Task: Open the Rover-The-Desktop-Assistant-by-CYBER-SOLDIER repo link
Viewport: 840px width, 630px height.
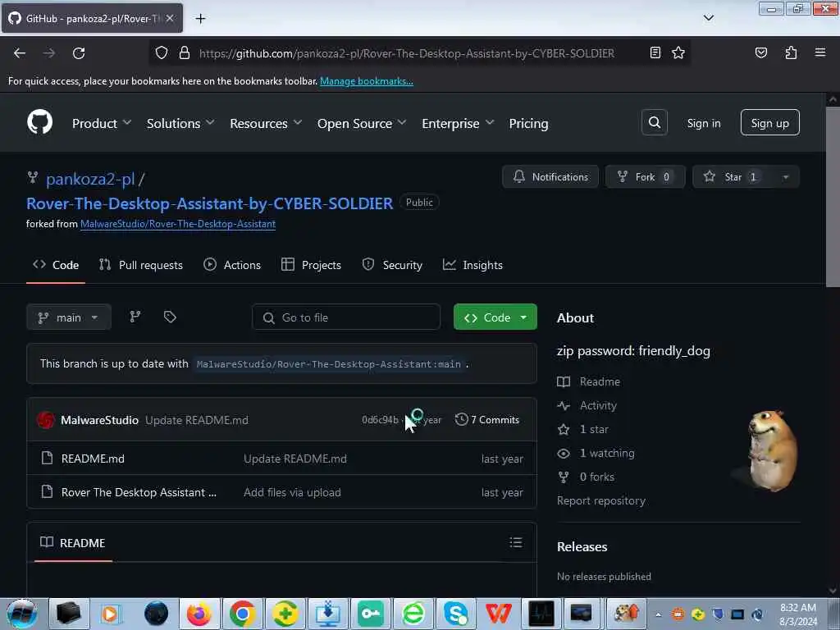Action: (x=209, y=203)
